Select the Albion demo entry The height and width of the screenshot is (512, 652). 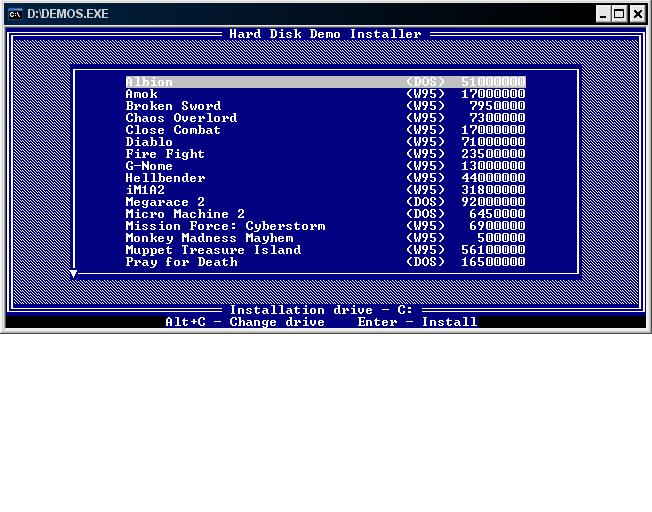click(326, 82)
